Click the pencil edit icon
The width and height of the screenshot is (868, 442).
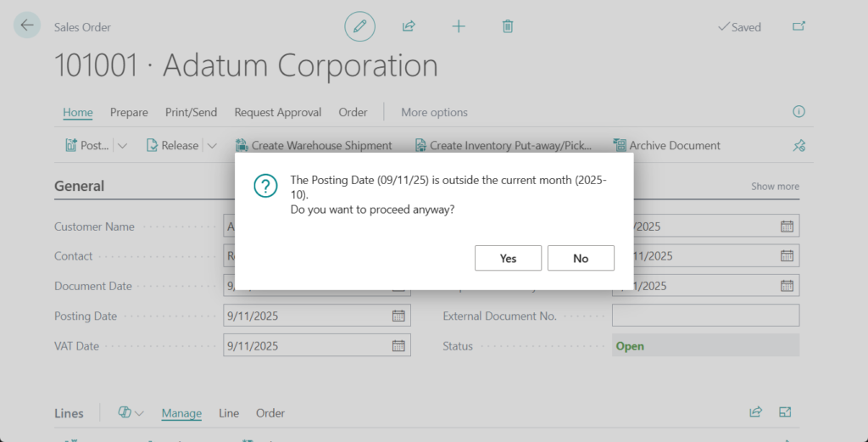pos(359,26)
